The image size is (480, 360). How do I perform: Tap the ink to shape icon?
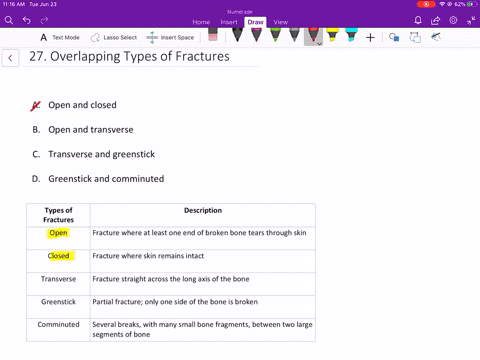415,37
